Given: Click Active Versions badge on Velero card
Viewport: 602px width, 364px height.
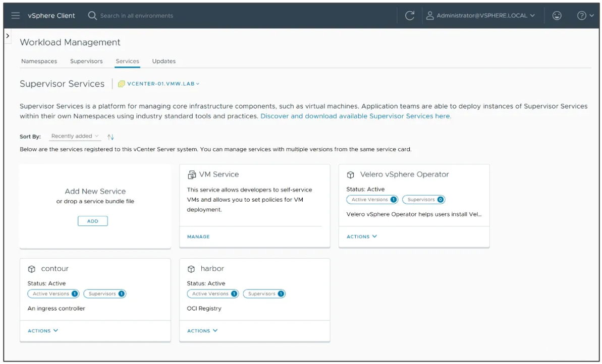Looking at the screenshot, I should click(372, 200).
